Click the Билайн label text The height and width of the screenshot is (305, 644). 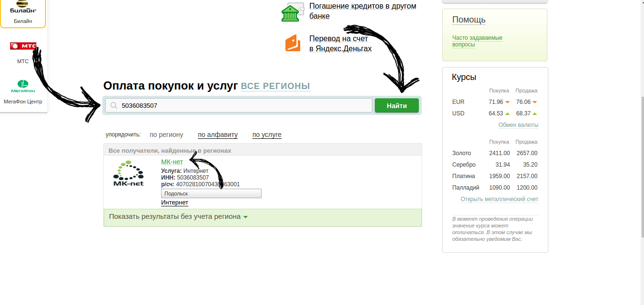(x=23, y=21)
